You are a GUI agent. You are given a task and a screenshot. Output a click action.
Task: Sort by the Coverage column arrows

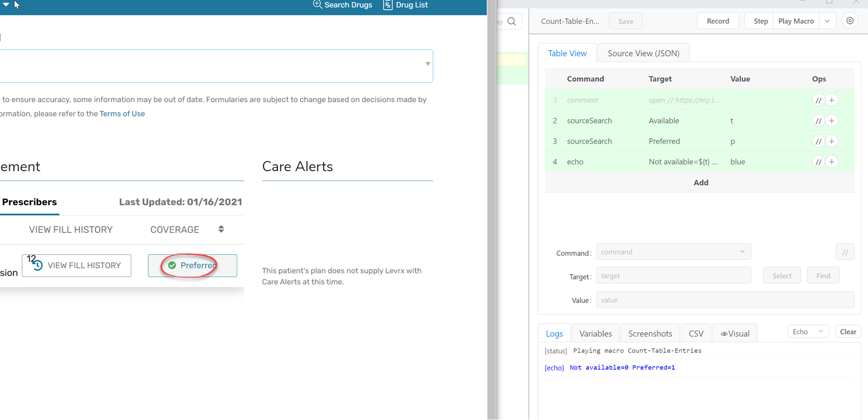pyautogui.click(x=221, y=229)
